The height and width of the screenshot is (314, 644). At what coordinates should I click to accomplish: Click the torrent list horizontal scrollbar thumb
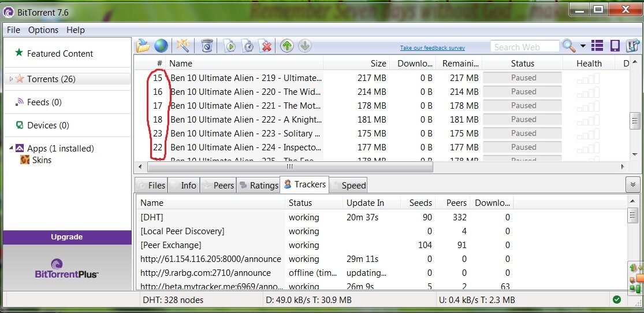click(x=290, y=167)
